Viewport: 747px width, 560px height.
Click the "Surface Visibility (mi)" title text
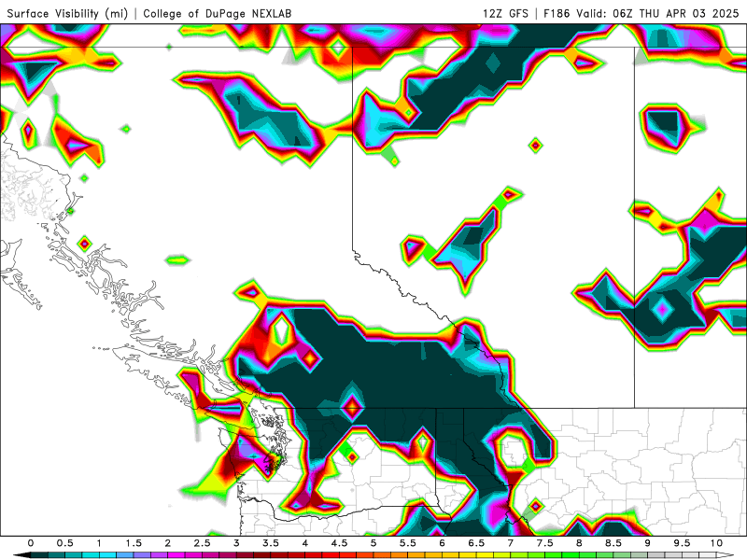pos(67,13)
